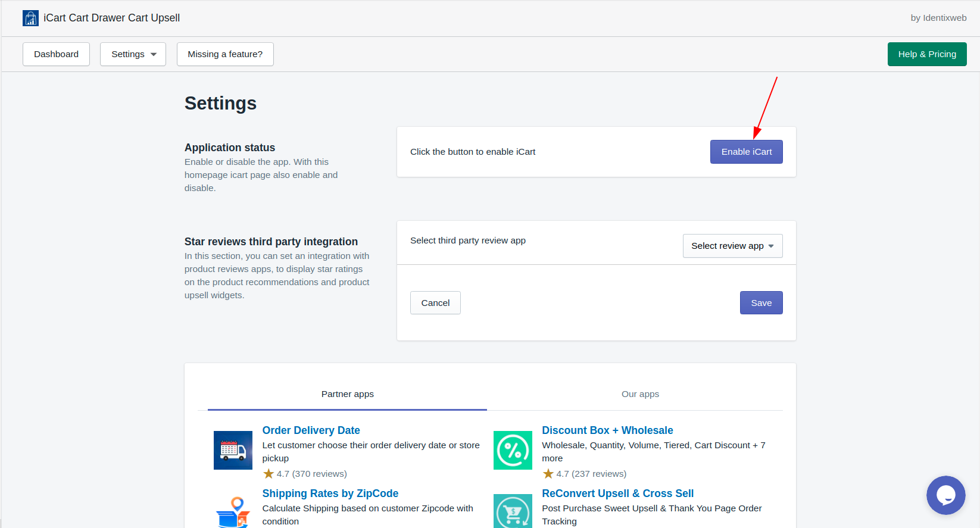Enable iCart with the blue button
Screen dimensions: 980x528
pos(747,152)
